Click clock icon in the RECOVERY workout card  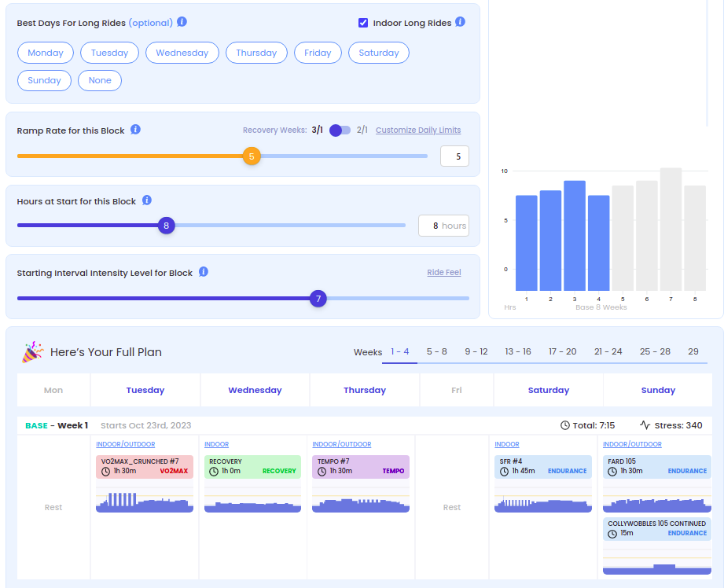(x=214, y=471)
